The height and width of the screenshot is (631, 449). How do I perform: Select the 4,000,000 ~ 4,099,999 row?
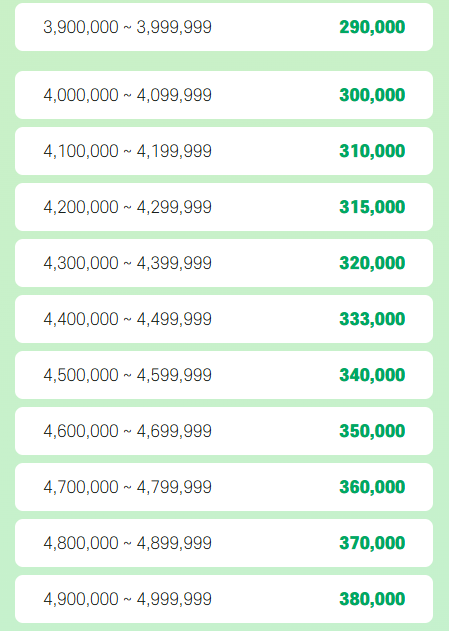click(224, 95)
